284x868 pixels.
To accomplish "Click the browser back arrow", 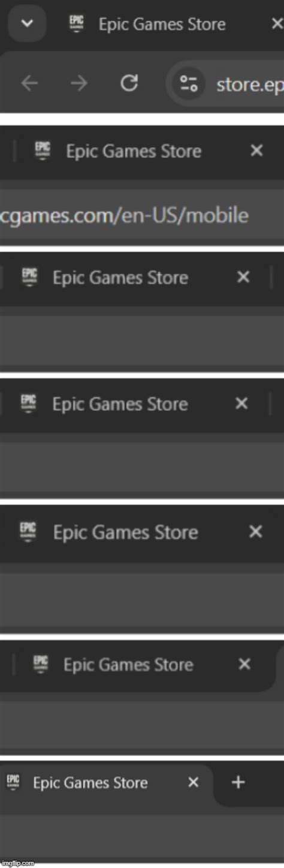I will (x=29, y=83).
